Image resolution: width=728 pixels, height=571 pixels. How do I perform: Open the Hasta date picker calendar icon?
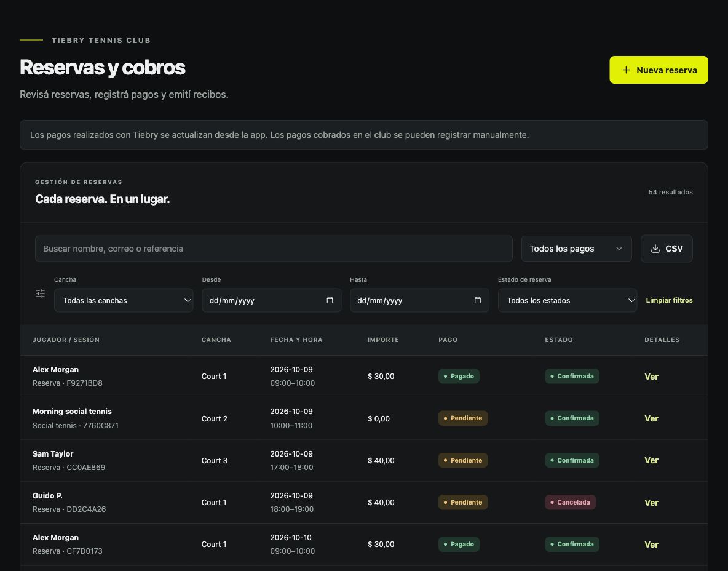click(x=477, y=300)
